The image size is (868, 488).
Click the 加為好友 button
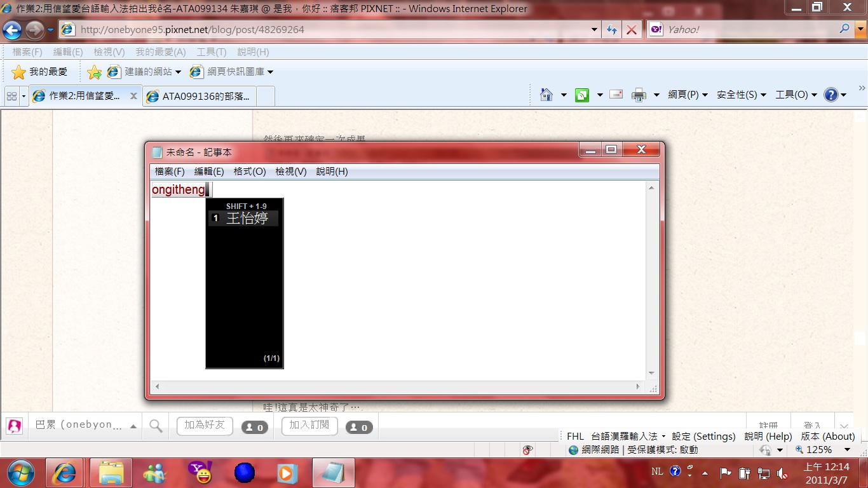coord(203,426)
